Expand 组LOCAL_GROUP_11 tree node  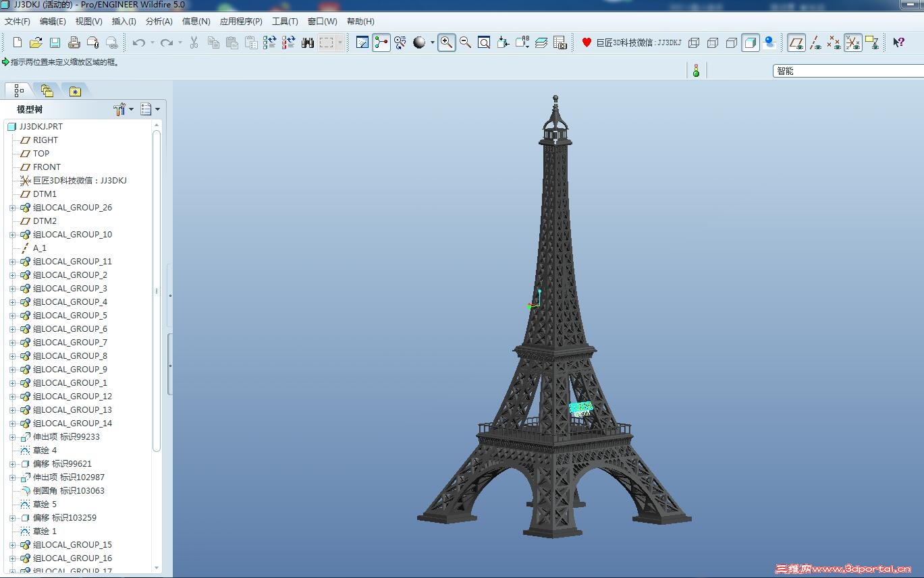point(12,262)
